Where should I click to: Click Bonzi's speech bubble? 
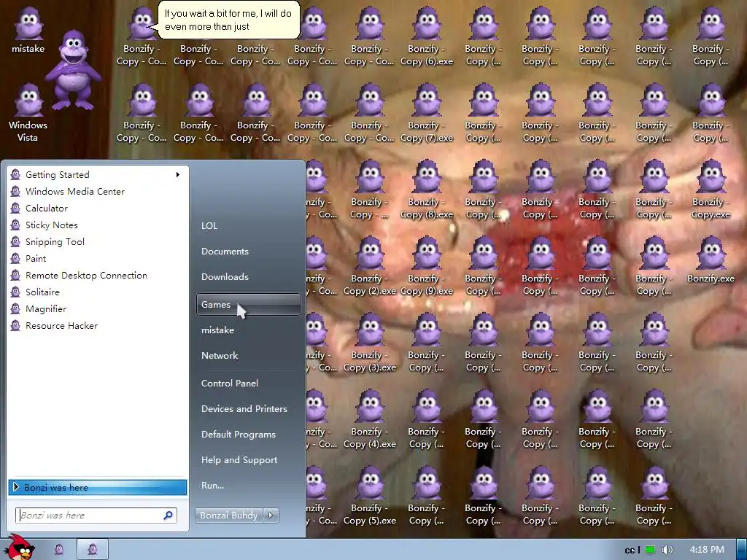228,20
